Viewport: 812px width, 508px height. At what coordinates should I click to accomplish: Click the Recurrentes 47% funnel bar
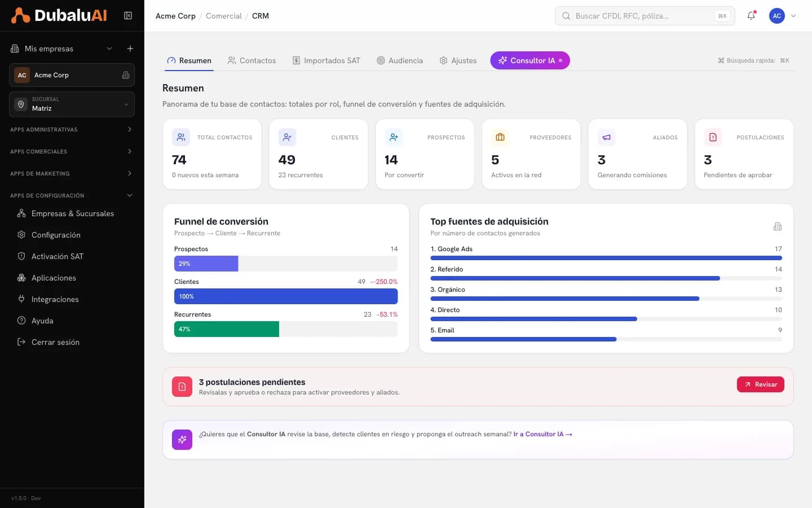click(x=227, y=329)
